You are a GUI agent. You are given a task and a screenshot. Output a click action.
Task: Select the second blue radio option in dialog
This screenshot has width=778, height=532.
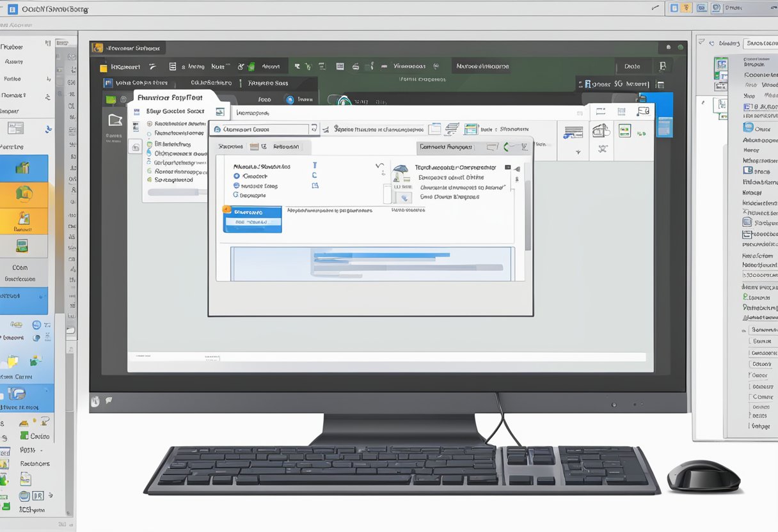click(x=237, y=185)
